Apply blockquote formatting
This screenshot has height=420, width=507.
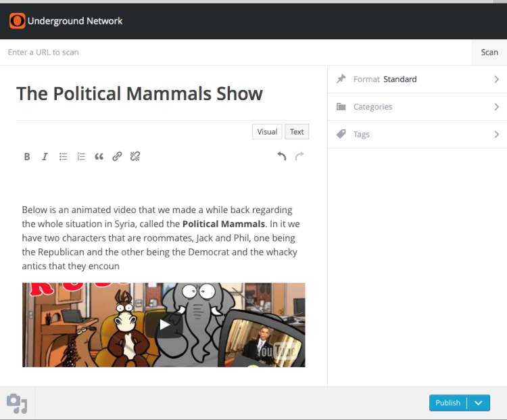[99, 157]
